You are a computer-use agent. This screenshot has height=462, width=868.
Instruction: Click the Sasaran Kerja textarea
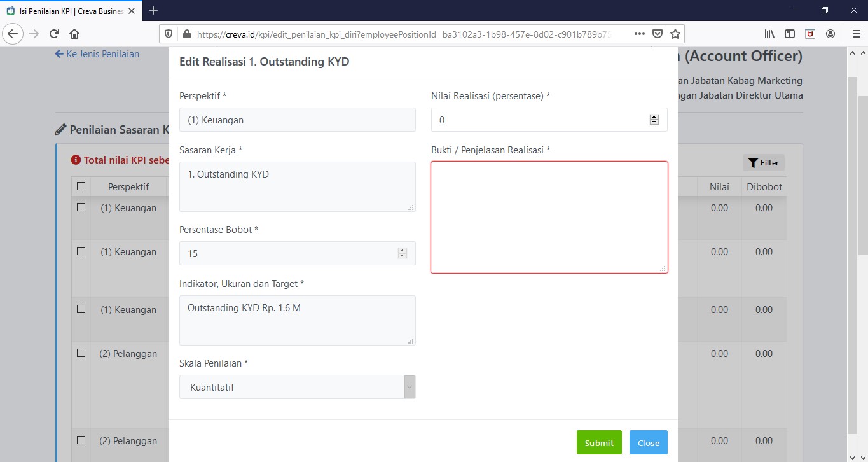pyautogui.click(x=298, y=186)
